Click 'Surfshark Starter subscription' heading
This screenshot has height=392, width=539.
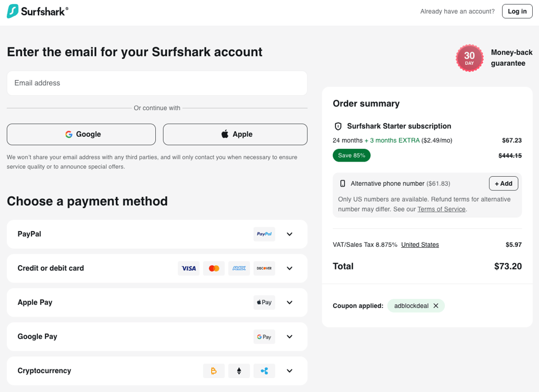(399, 126)
